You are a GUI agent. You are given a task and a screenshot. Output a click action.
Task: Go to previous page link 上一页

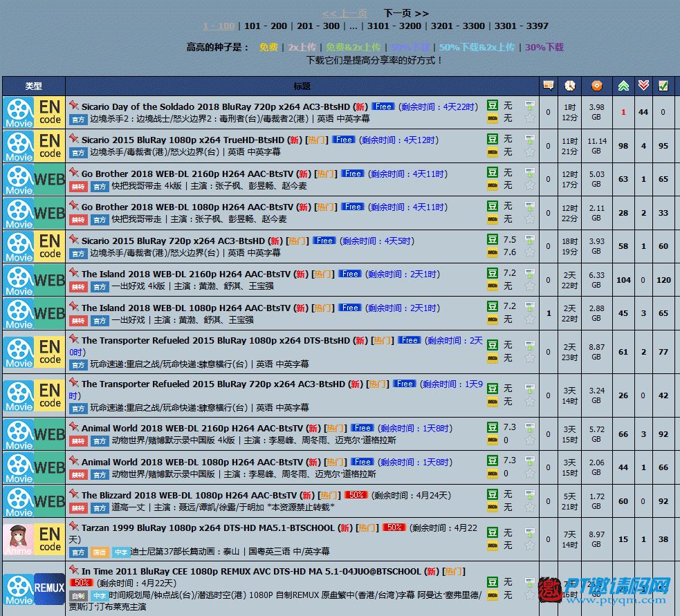[344, 13]
